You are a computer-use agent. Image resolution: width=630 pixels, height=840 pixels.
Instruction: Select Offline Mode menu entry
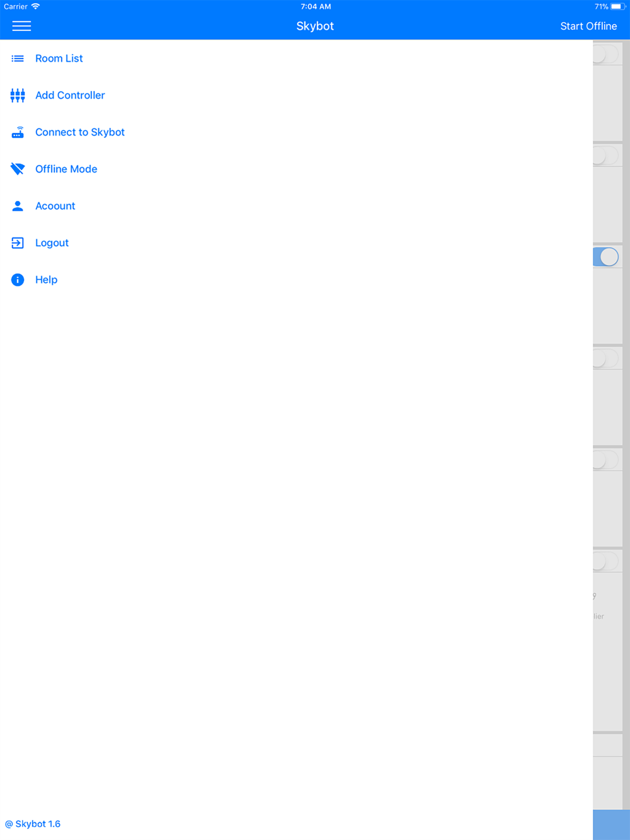[x=66, y=169]
